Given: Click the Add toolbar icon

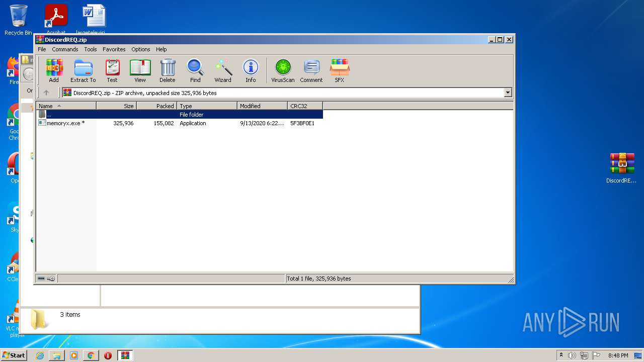Looking at the screenshot, I should point(54,70).
